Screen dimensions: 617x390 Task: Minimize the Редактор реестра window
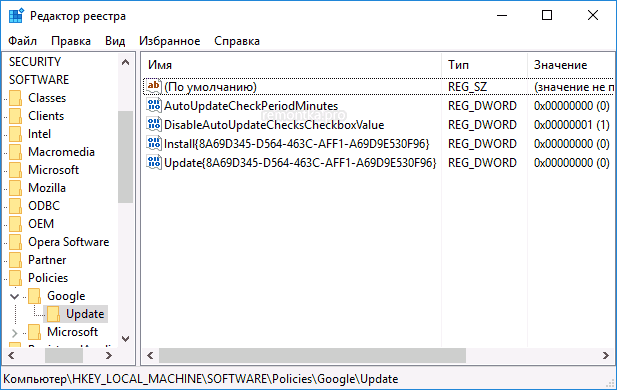[x=502, y=16]
